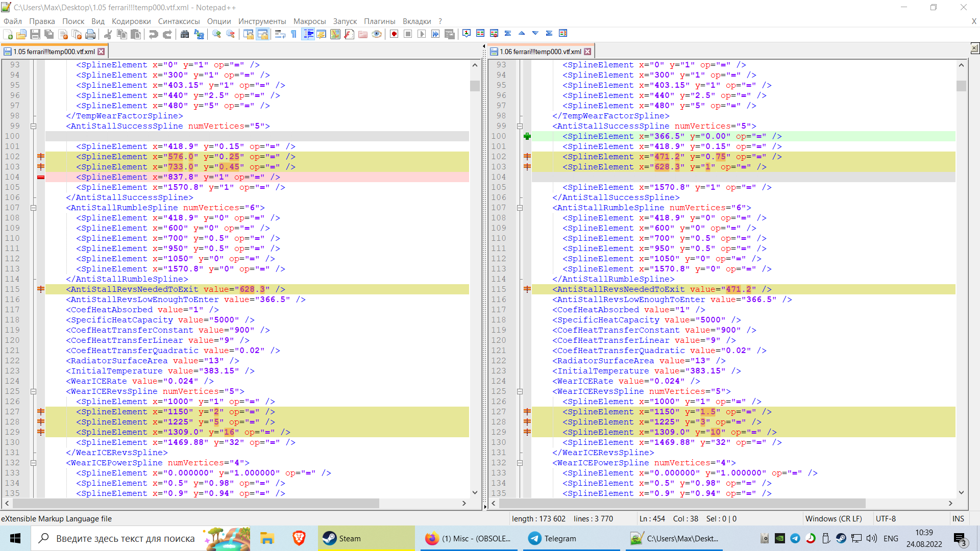980x551 pixels.
Task: Collapse WearICEPowerSpline fold in right pane
Action: [520, 463]
